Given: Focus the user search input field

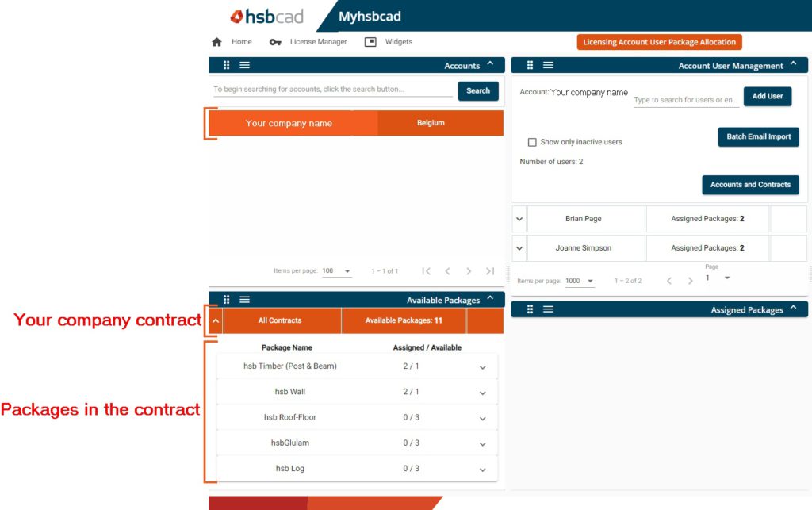Looking at the screenshot, I should [x=686, y=99].
